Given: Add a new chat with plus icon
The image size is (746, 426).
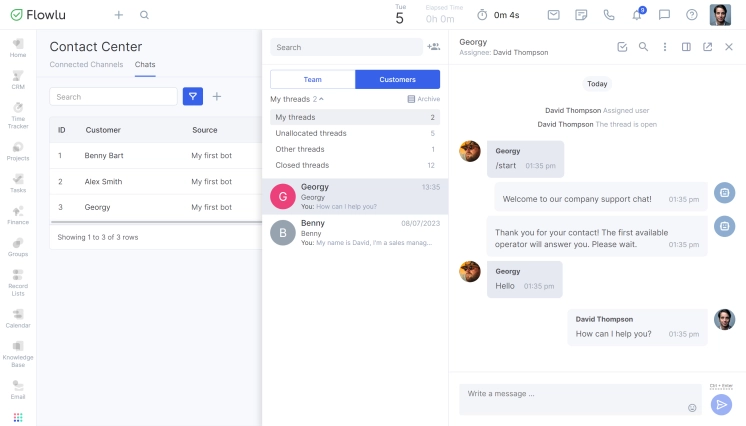Looking at the screenshot, I should (x=216, y=97).
